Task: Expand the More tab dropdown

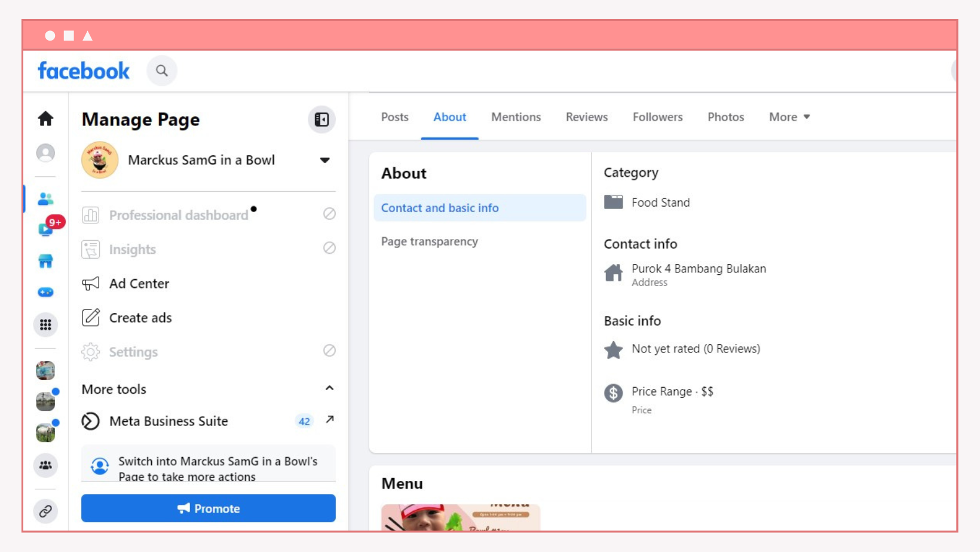Action: click(789, 117)
